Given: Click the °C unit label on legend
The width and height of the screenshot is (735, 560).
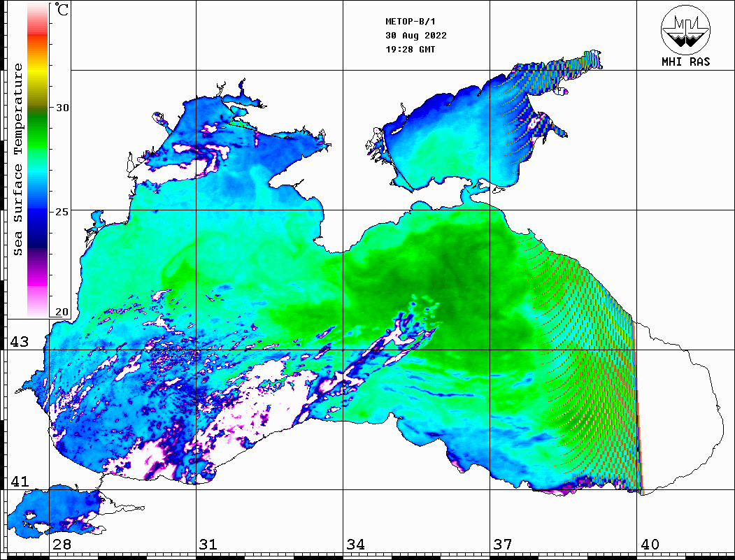Looking at the screenshot, I should tap(62, 9).
